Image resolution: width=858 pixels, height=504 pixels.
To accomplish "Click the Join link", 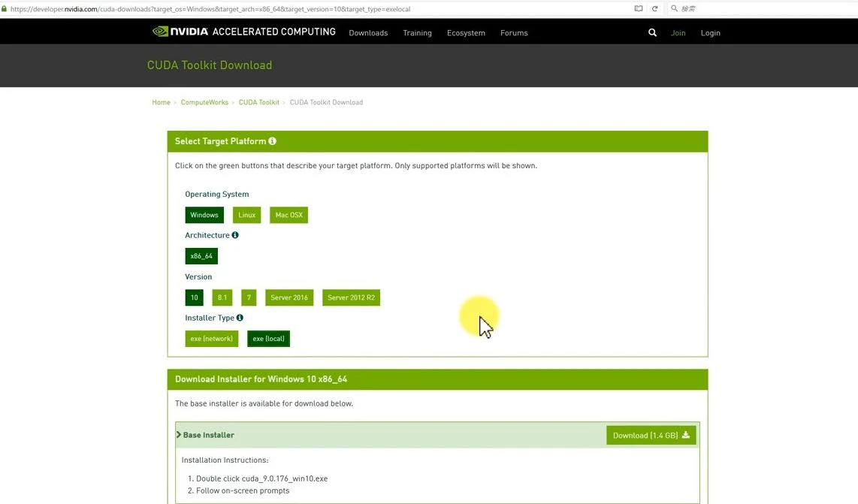I will click(x=678, y=33).
